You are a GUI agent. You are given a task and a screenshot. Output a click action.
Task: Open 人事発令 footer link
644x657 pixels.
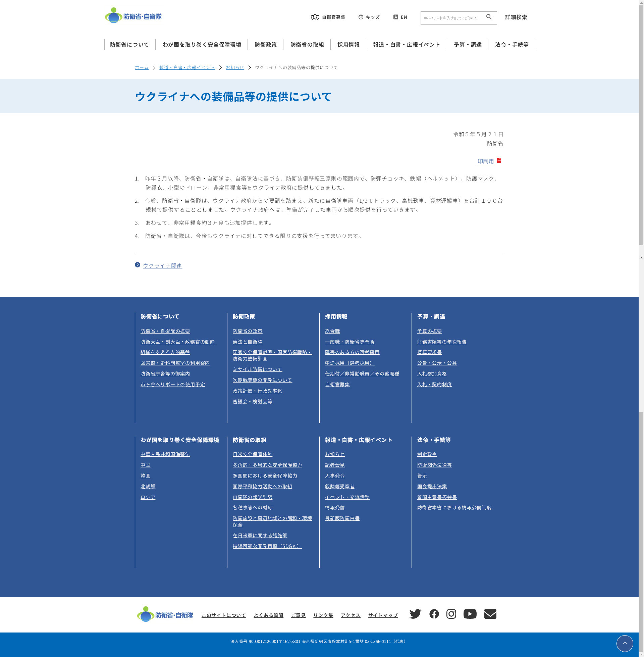334,476
